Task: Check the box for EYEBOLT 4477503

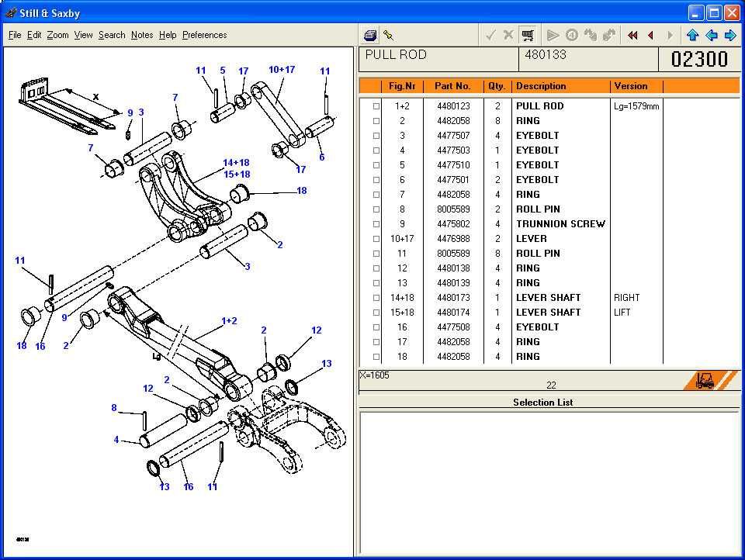Action: pyautogui.click(x=376, y=150)
